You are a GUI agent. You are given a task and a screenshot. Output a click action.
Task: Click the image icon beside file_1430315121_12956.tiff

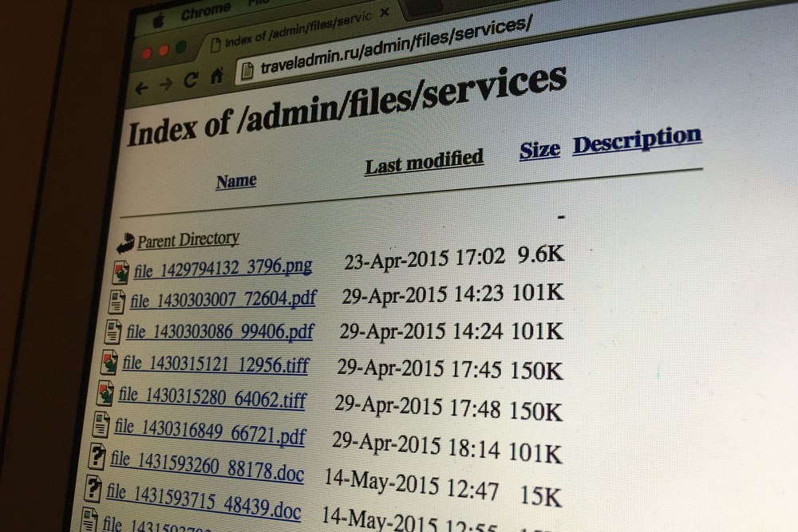(109, 362)
